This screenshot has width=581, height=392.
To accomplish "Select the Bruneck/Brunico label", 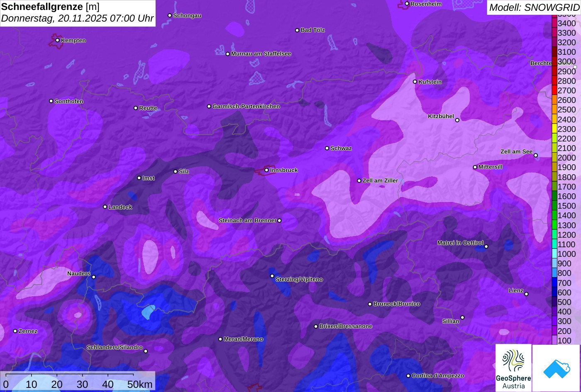I will pos(397,304).
